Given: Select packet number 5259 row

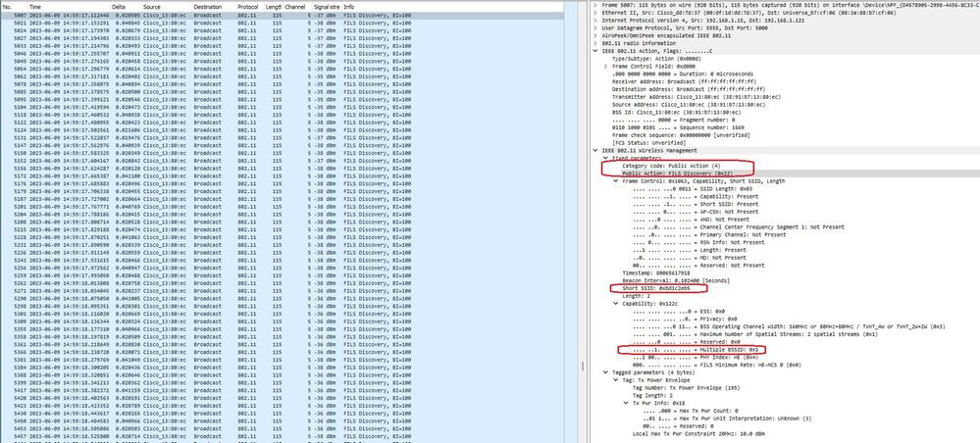Looking at the screenshot, I should [x=282, y=275].
